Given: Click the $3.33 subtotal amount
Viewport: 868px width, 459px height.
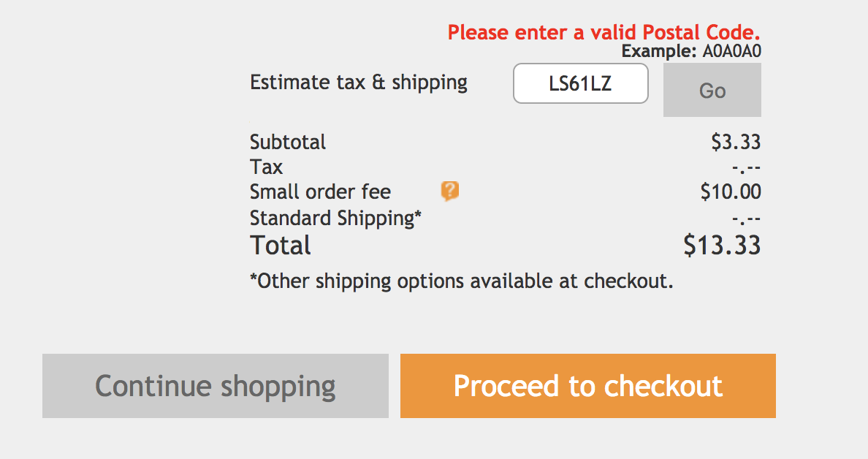Looking at the screenshot, I should tap(736, 142).
